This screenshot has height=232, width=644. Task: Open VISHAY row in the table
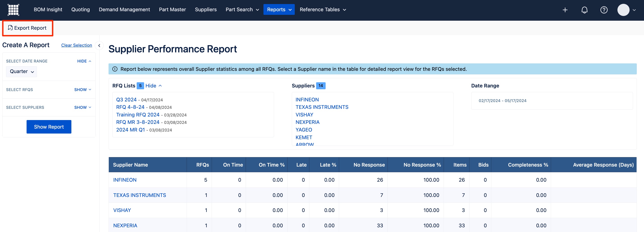(x=122, y=210)
